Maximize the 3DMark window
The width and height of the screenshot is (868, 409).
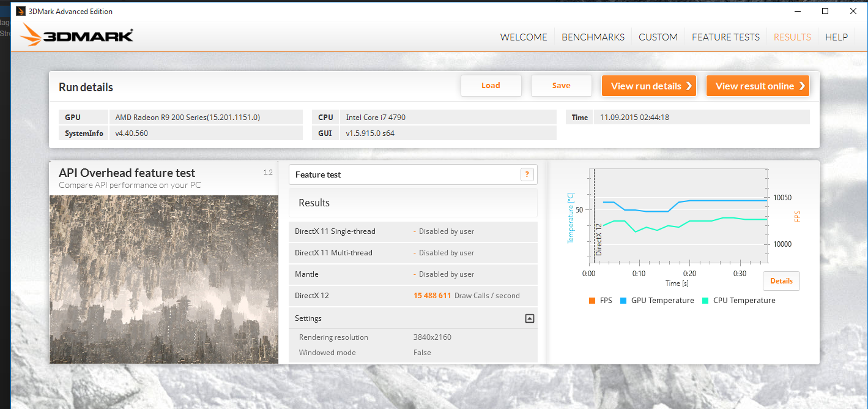(x=825, y=11)
